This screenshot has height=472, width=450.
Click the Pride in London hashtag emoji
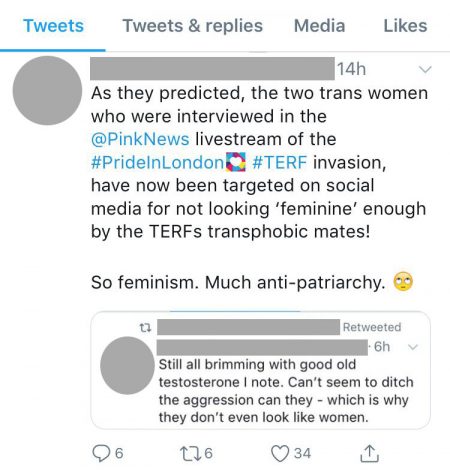pos(236,162)
